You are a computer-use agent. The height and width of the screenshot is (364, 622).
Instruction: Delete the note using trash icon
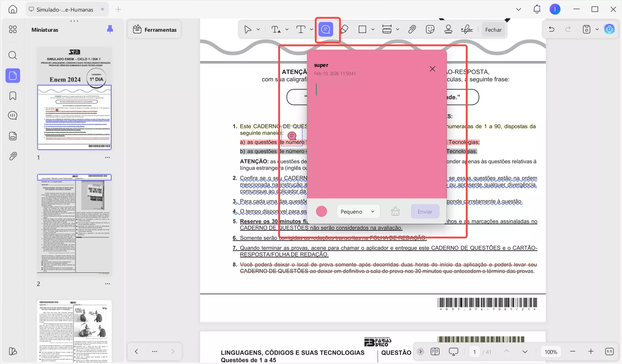coord(395,211)
